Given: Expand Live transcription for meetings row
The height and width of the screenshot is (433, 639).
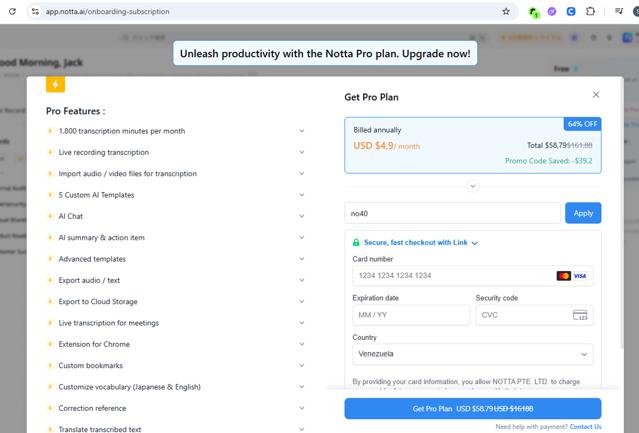Looking at the screenshot, I should [302, 323].
